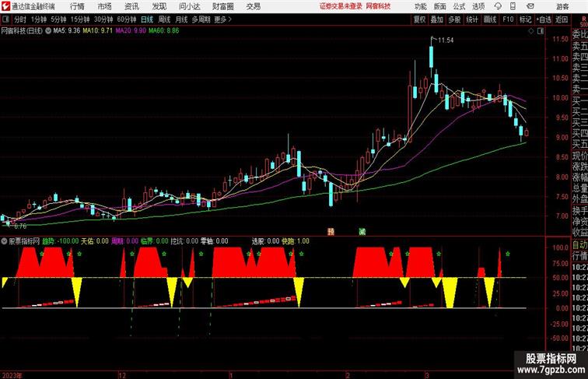Open the 行情 menu
This screenshot has width=588, height=379.
(x=77, y=6)
